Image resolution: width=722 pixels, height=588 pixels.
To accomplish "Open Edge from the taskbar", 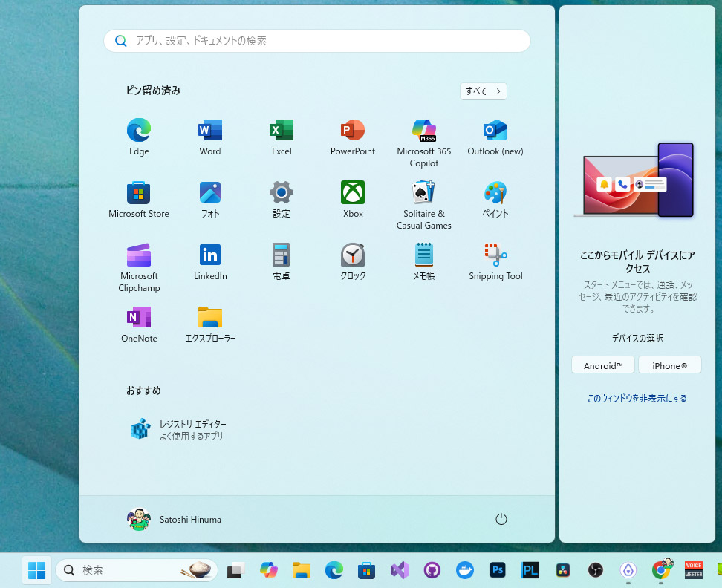I will (334, 570).
